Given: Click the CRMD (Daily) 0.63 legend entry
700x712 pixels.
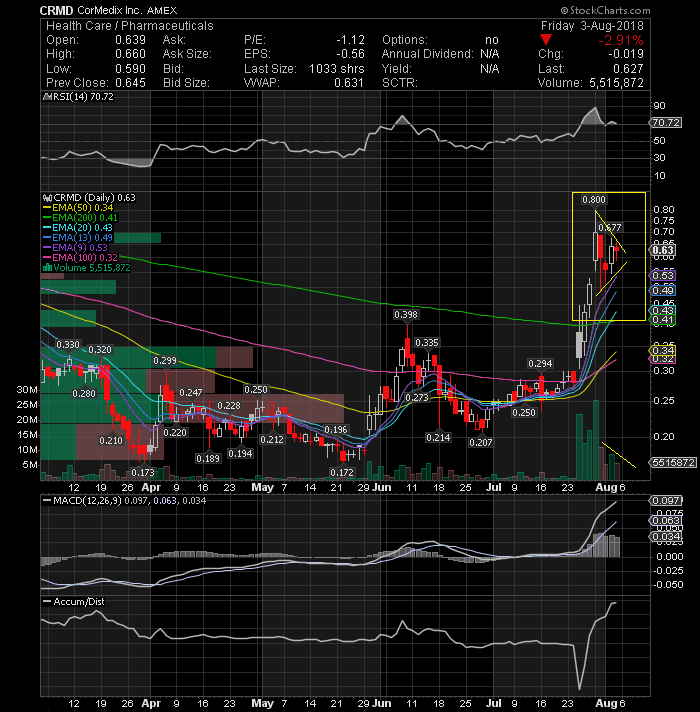Looking at the screenshot, I should 89,198.
